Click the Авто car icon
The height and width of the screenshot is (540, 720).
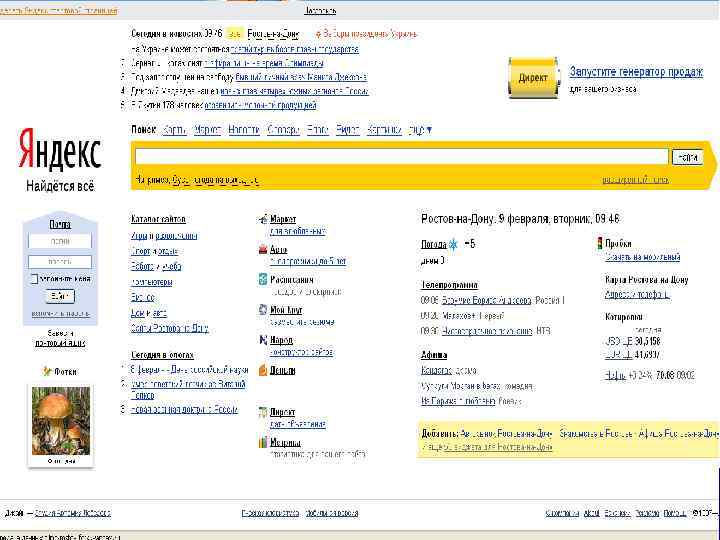[263, 249]
